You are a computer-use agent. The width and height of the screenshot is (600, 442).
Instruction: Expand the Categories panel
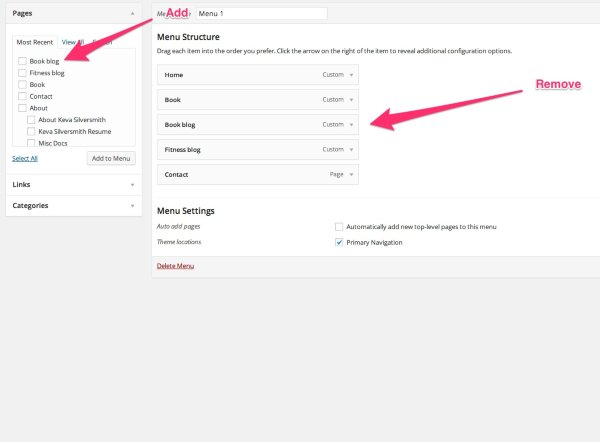(133, 205)
